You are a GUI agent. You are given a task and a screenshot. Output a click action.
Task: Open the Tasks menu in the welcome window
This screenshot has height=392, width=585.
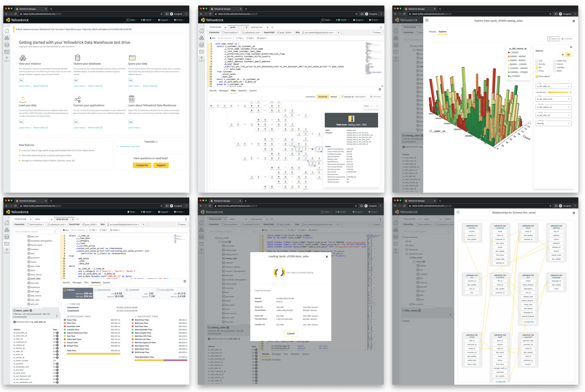click(x=131, y=20)
